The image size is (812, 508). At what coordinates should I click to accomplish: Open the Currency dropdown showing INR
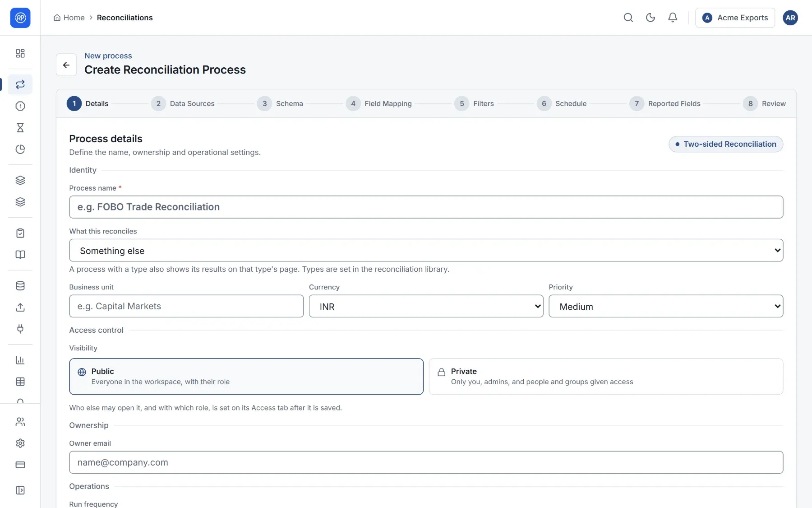coord(426,306)
